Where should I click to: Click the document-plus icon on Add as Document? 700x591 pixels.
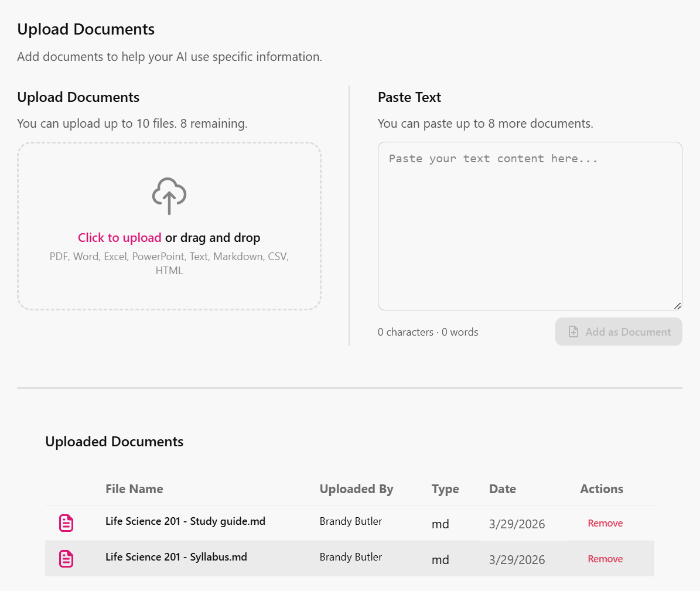573,332
